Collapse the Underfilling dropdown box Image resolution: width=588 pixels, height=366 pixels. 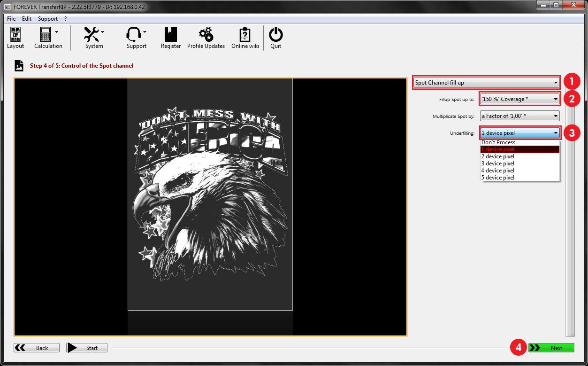point(520,133)
